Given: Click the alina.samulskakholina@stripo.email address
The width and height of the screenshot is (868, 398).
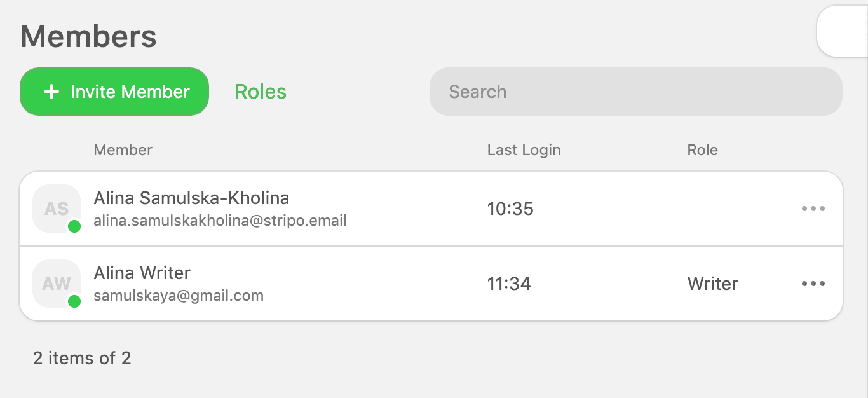Looking at the screenshot, I should 220,221.
